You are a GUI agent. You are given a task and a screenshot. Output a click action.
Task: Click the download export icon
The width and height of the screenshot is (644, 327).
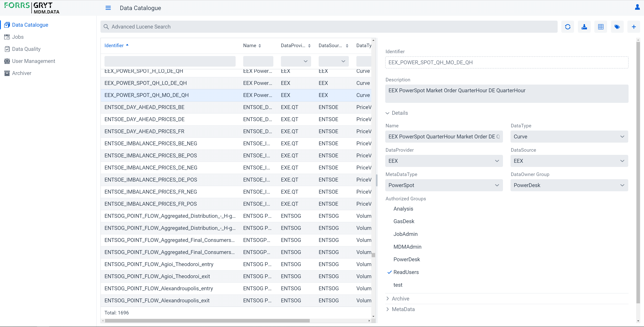584,27
